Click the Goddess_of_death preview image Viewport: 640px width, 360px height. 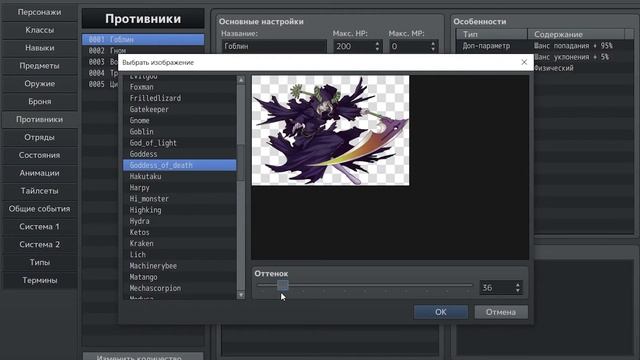coord(330,130)
